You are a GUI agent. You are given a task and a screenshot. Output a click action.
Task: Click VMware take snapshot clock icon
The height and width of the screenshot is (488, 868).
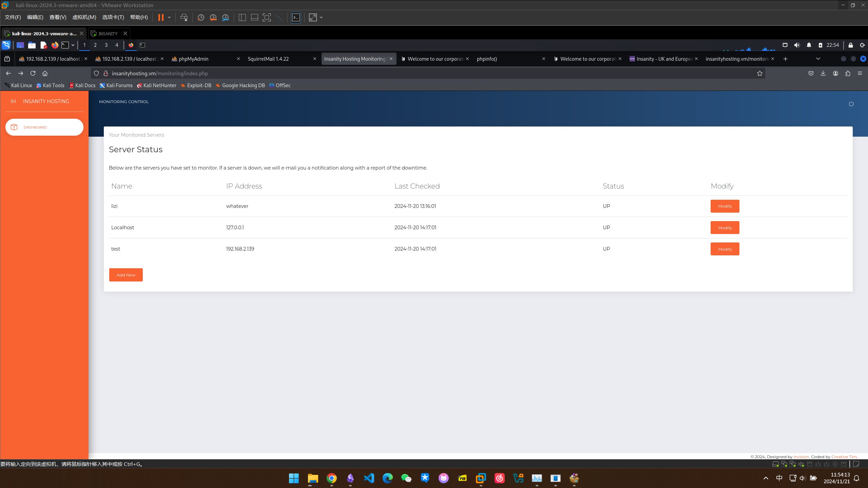(200, 18)
